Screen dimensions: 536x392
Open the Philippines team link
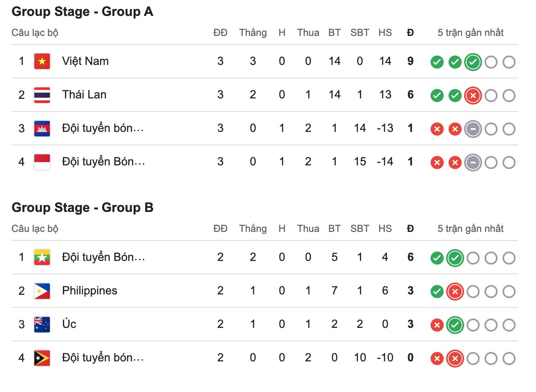89,291
